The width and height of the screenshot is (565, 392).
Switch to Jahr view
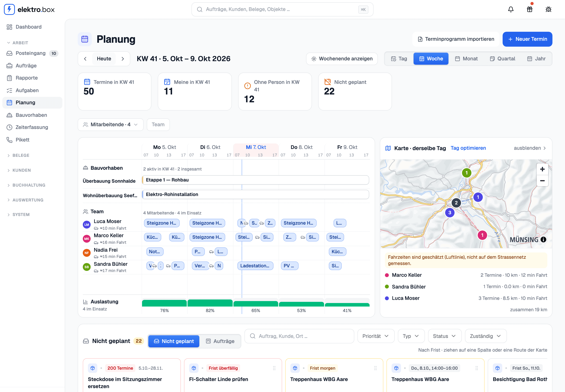[x=536, y=59]
